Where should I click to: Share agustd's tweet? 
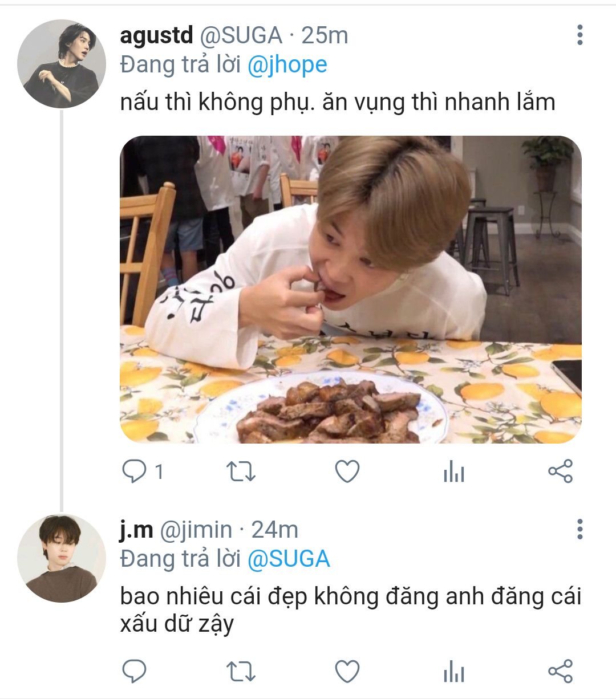(x=560, y=472)
